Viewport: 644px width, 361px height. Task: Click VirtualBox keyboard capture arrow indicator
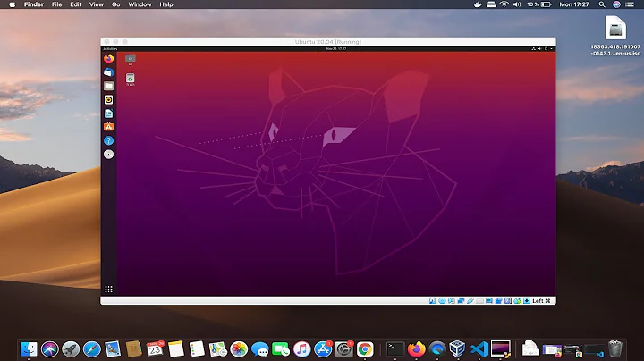(527, 301)
